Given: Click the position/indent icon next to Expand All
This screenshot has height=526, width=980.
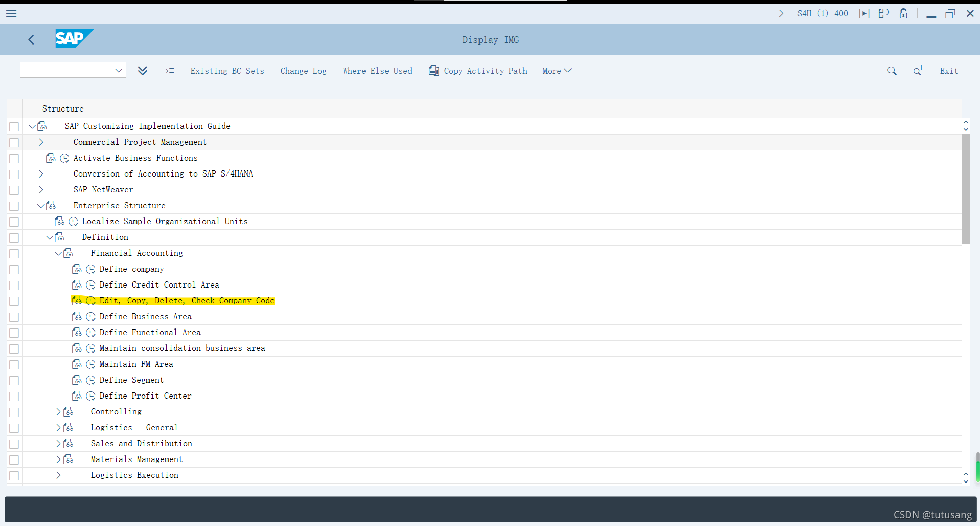Looking at the screenshot, I should point(169,71).
